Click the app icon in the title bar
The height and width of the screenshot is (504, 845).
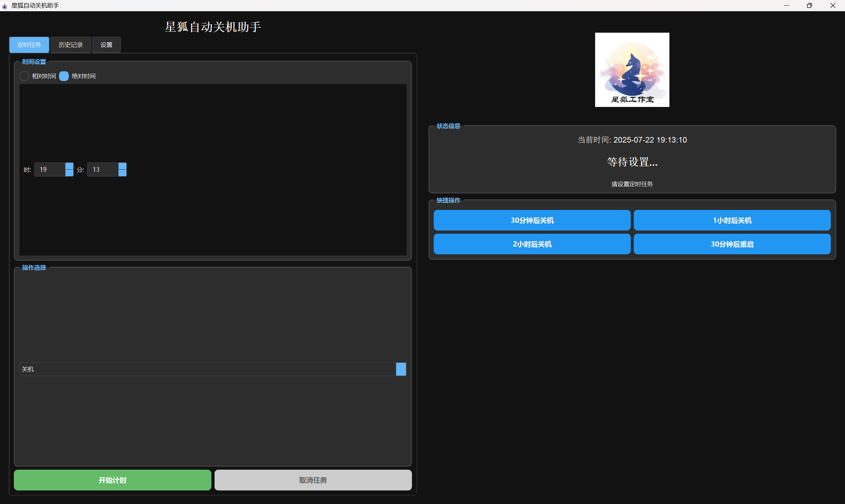pos(5,5)
